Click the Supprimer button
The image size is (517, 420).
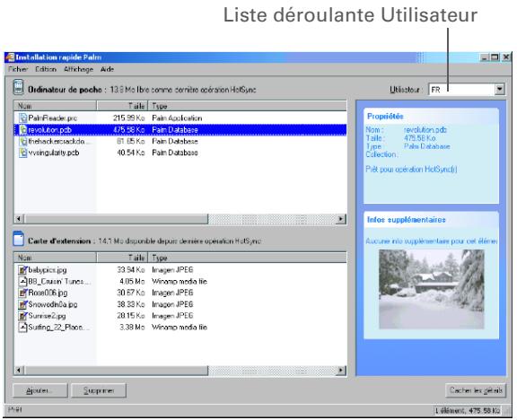tap(99, 390)
